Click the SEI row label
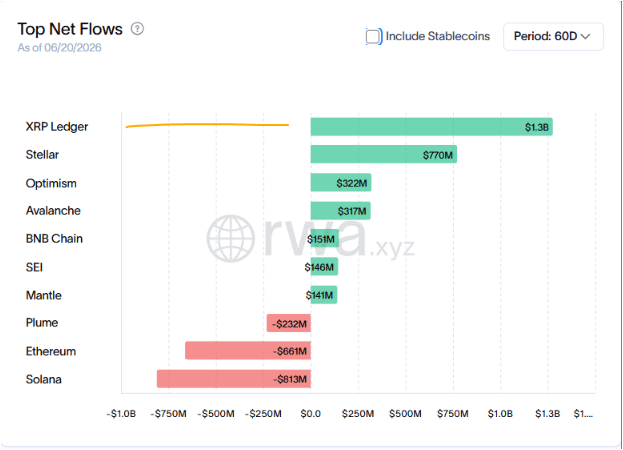623x450 pixels. 34,267
